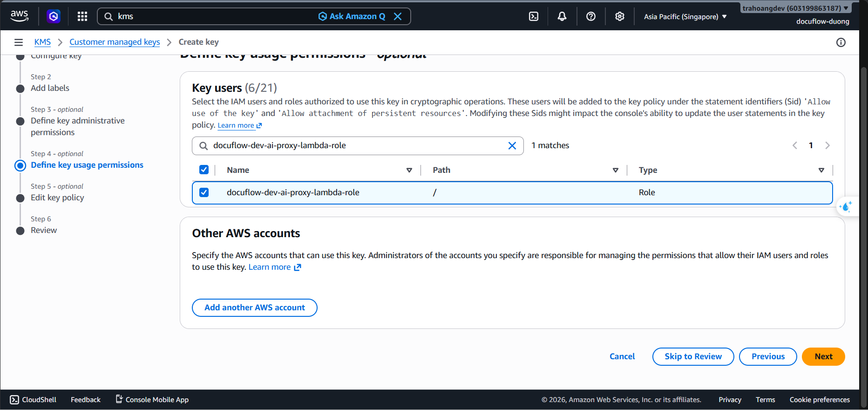Go to Step 2 Add labels
868x410 pixels.
click(50, 88)
